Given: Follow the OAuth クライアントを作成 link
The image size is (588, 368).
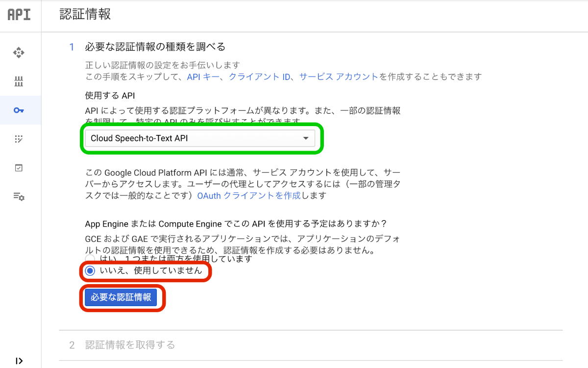Looking at the screenshot, I should click(249, 195).
